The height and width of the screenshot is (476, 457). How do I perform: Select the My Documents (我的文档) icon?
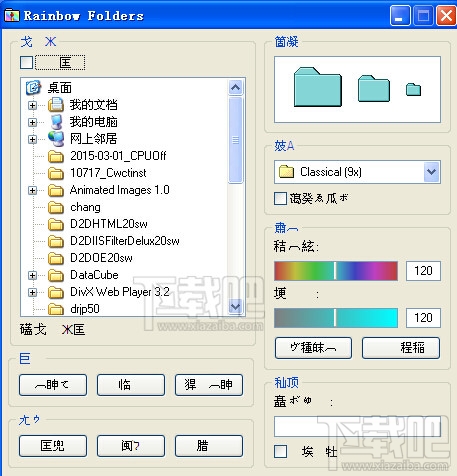[56, 105]
